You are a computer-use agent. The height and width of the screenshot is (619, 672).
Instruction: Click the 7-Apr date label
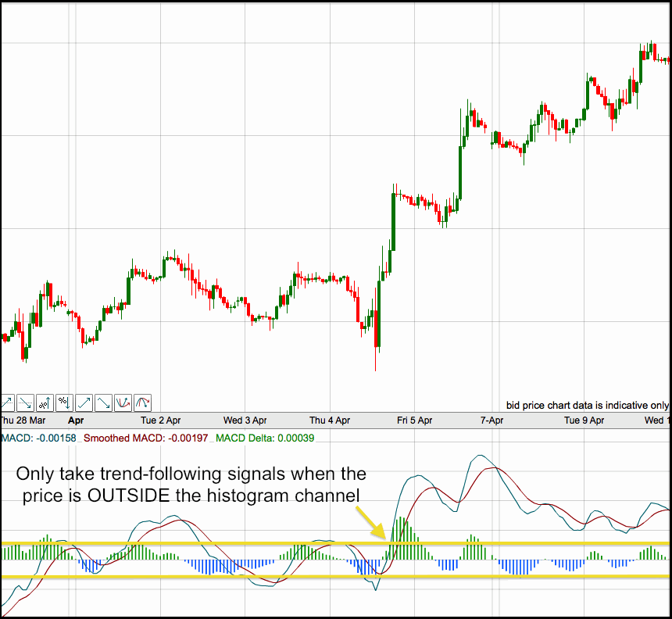click(491, 420)
